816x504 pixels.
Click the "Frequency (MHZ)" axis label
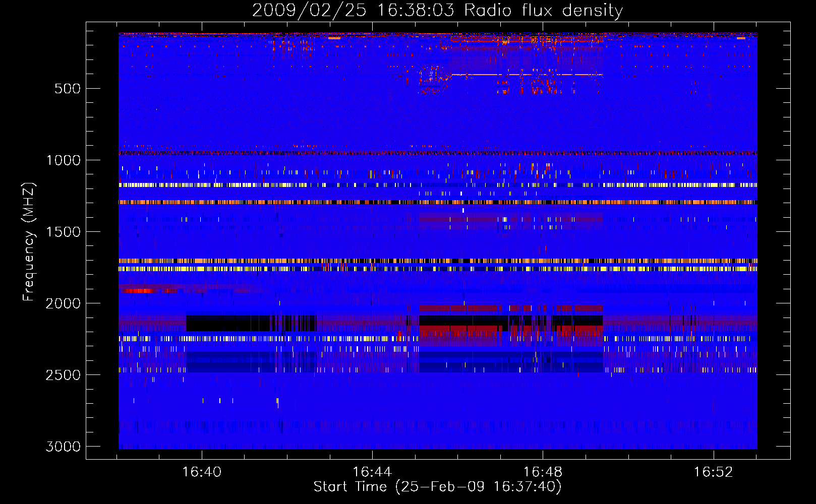(29, 242)
